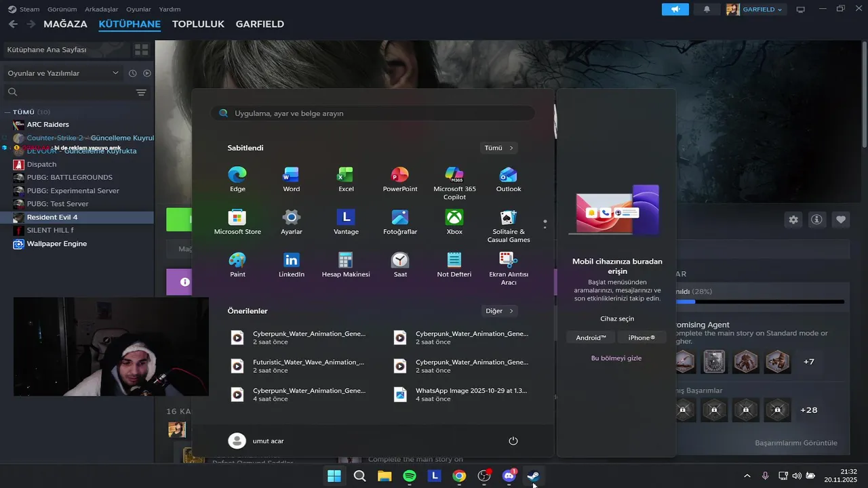Select Android device button
This screenshot has height=488, width=868.
(x=591, y=338)
